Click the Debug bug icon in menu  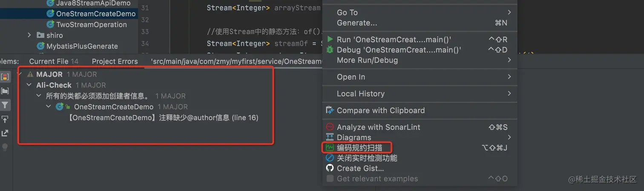tap(330, 49)
